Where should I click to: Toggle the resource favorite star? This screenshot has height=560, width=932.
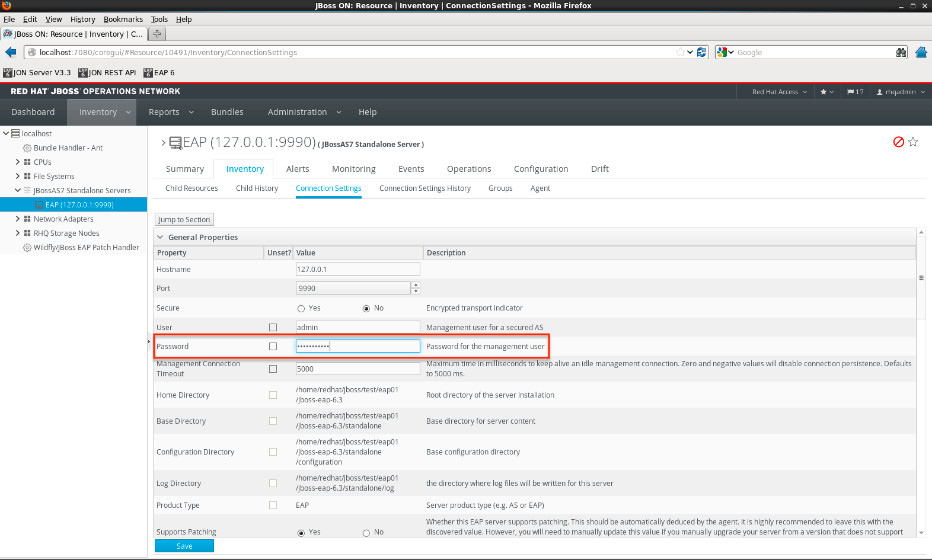click(x=913, y=142)
